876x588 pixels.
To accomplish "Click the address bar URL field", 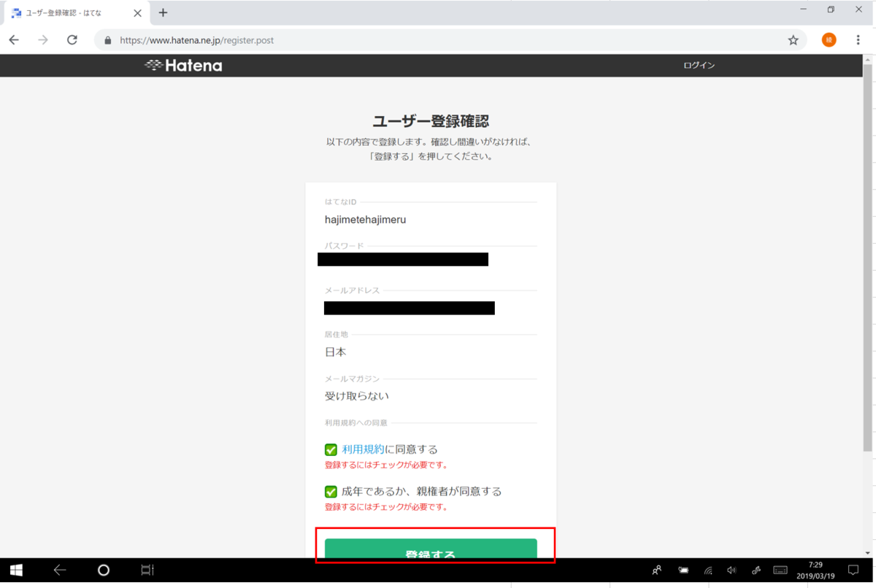I will click(x=449, y=40).
